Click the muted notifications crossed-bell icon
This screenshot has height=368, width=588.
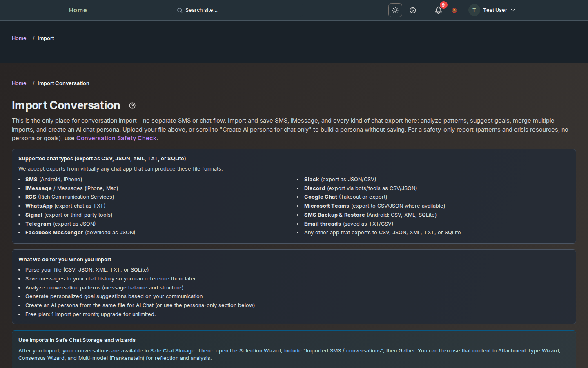[x=454, y=11]
